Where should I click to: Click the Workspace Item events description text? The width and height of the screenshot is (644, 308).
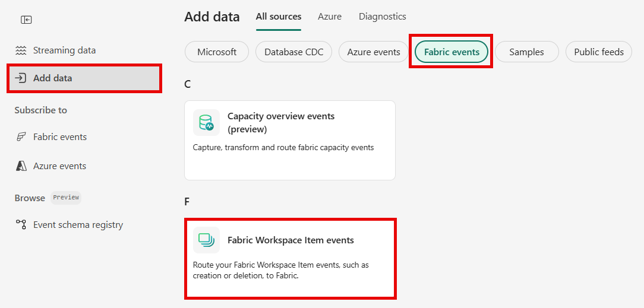coord(281,270)
